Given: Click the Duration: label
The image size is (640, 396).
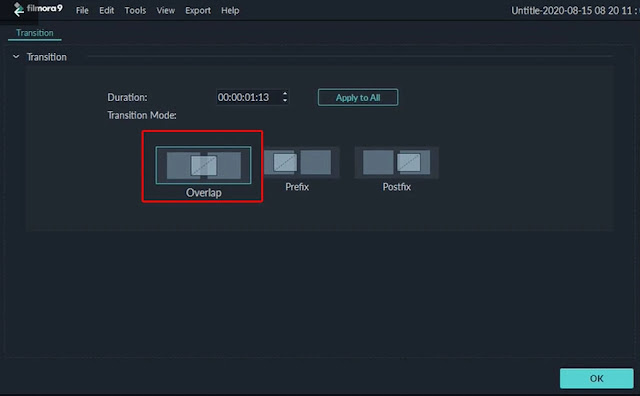Looking at the screenshot, I should [127, 98].
